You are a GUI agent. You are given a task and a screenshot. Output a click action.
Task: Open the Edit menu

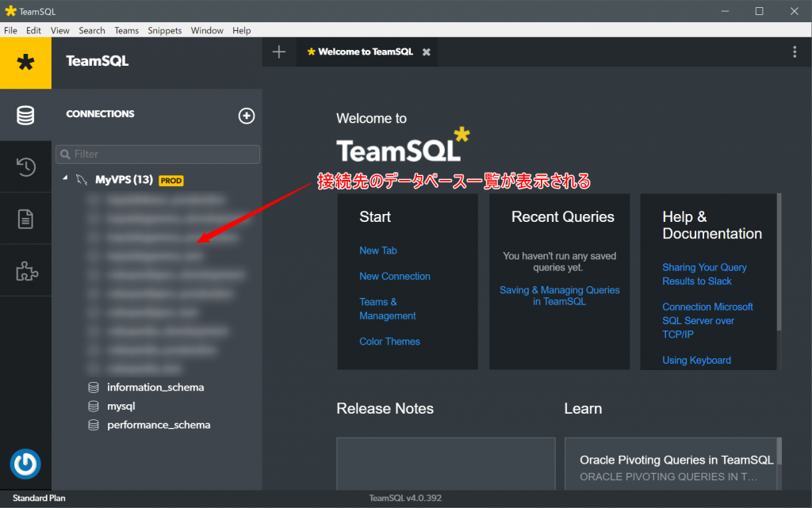33,31
